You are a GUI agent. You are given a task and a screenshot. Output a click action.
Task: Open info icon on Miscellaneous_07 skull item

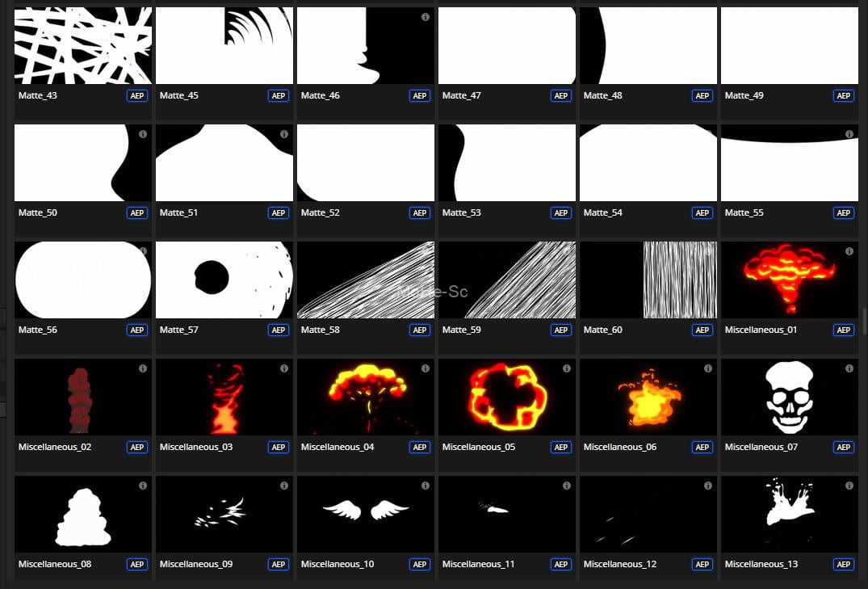[x=849, y=368]
